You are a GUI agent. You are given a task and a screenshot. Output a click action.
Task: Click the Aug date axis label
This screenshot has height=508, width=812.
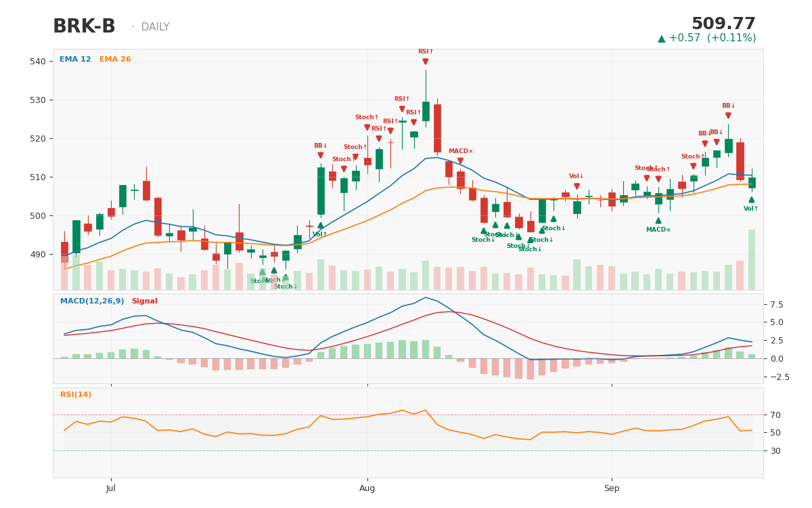tap(367, 488)
